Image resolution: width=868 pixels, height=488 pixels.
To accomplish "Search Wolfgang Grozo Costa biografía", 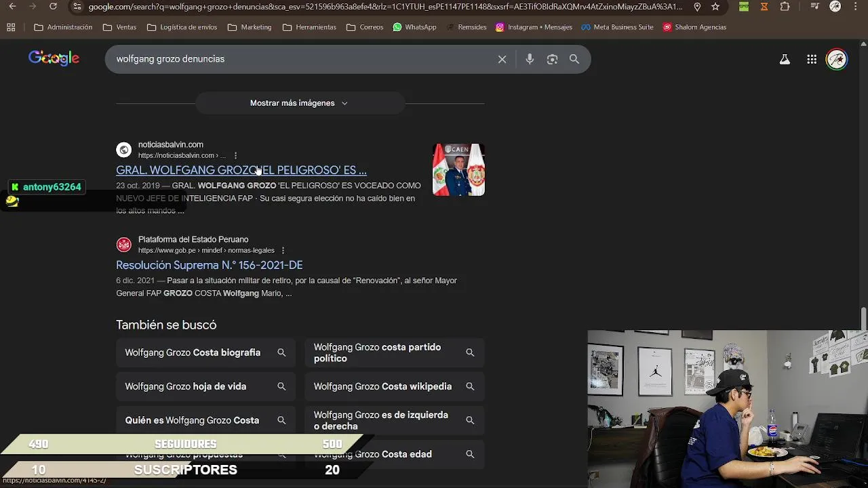I will pyautogui.click(x=205, y=352).
